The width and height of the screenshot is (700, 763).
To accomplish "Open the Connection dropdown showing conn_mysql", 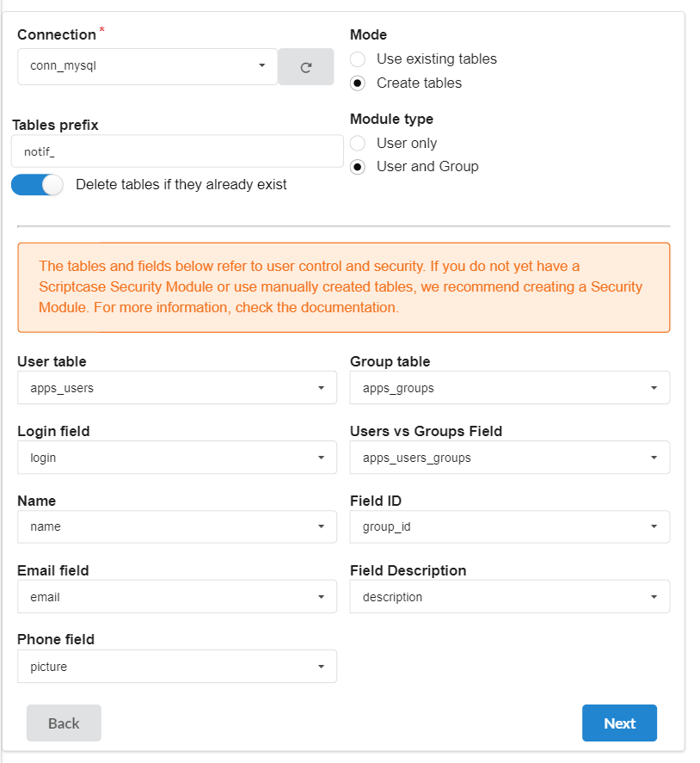I will click(146, 66).
